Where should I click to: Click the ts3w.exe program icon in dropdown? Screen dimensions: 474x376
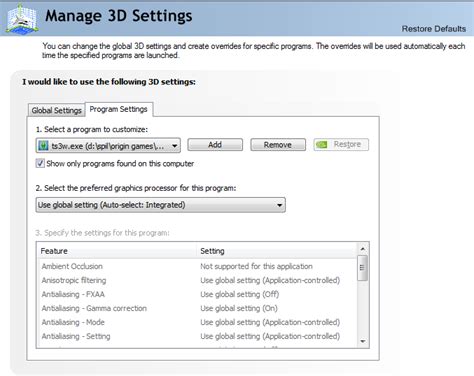(43, 146)
